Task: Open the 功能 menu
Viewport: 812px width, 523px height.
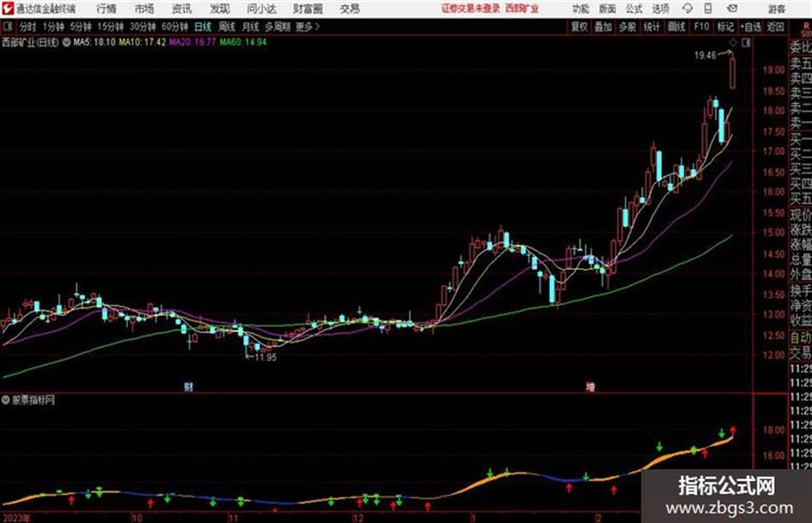Action: pyautogui.click(x=581, y=9)
